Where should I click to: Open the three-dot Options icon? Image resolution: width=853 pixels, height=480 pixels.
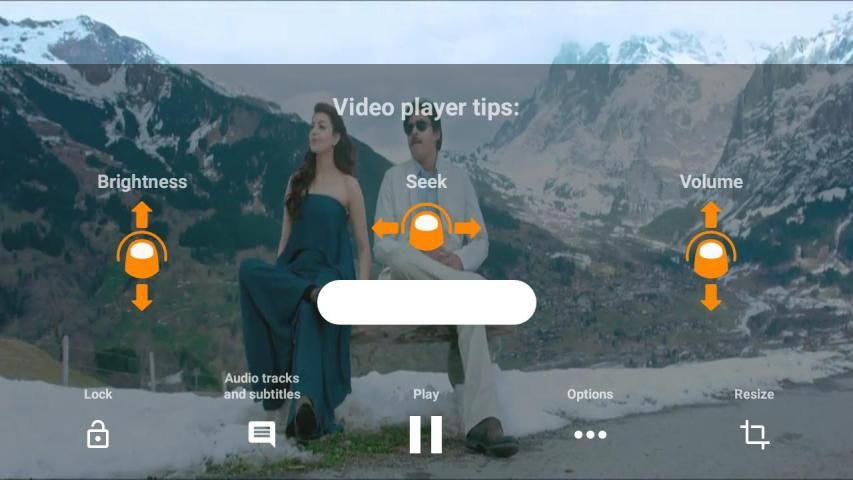click(590, 435)
